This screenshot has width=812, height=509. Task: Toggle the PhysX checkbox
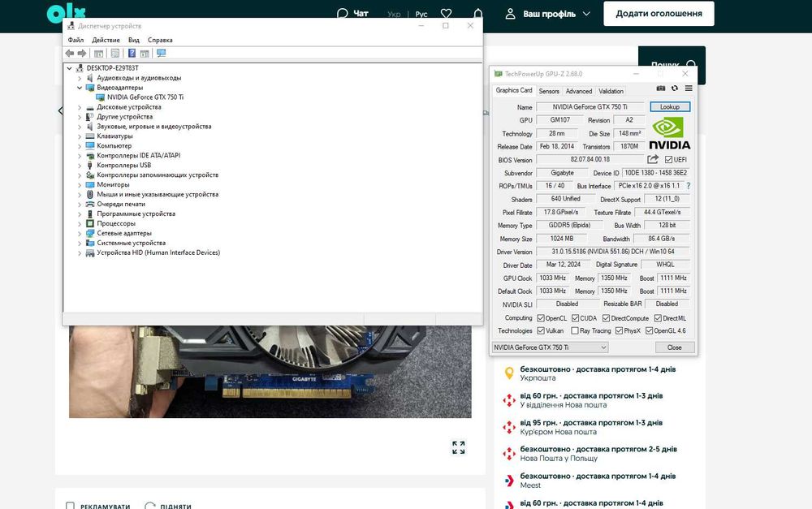click(x=619, y=330)
